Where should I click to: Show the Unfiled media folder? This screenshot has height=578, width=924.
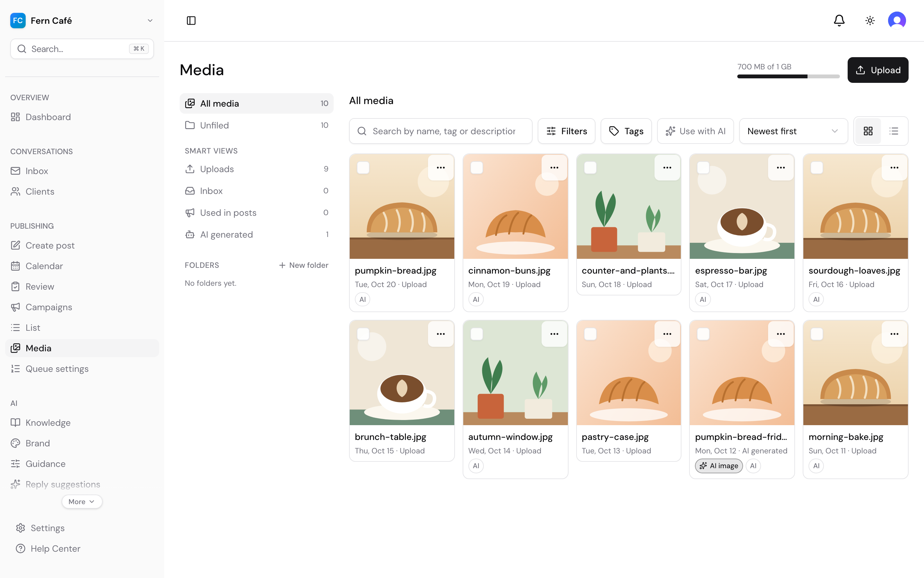coord(256,125)
